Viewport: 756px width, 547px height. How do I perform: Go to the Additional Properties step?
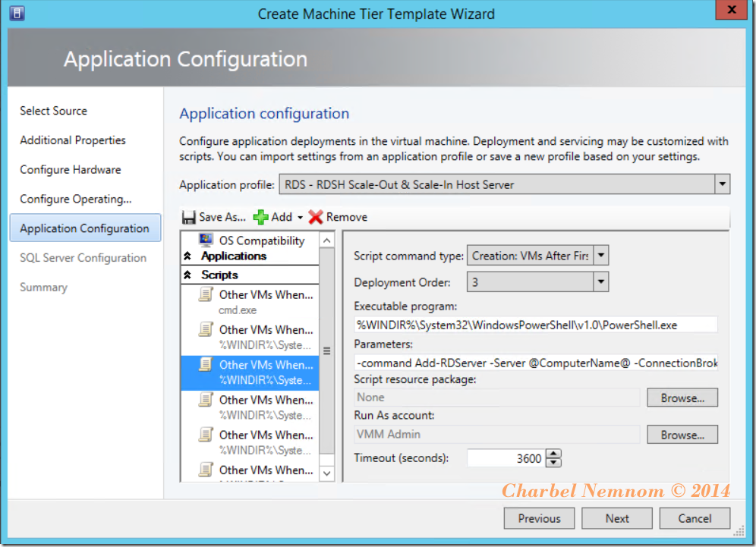point(73,140)
